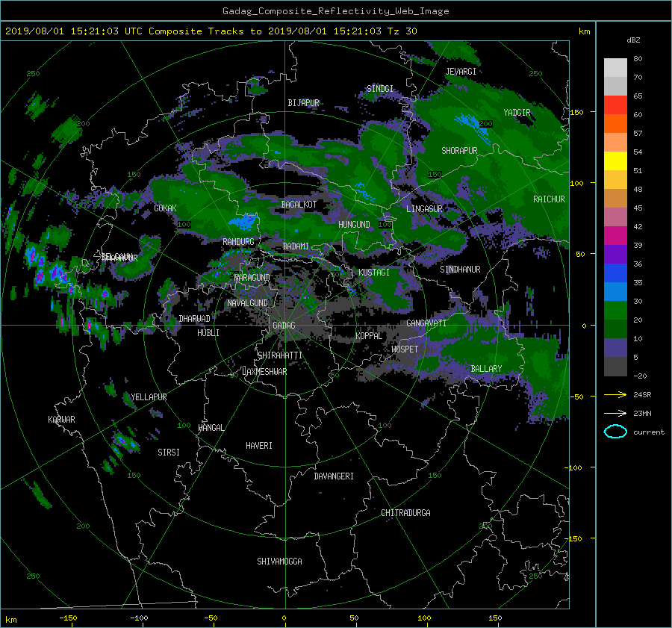Viewport: 672px width, 628px height.
Task: Click the SHIRAHATTI city label
Action: tap(280, 355)
